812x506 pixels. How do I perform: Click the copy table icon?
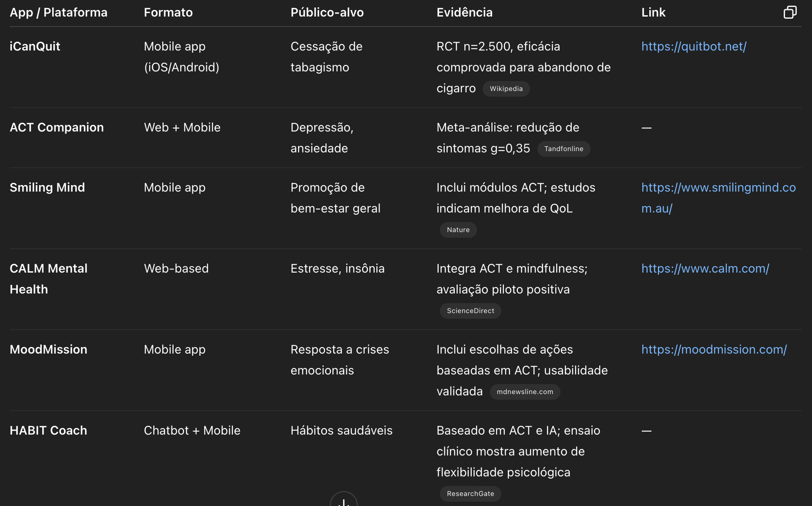pyautogui.click(x=790, y=12)
